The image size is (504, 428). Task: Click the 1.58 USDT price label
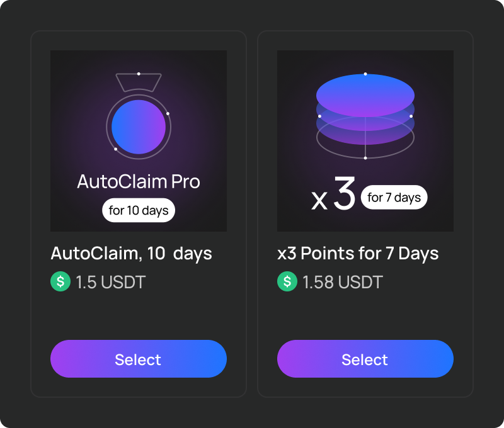click(342, 282)
